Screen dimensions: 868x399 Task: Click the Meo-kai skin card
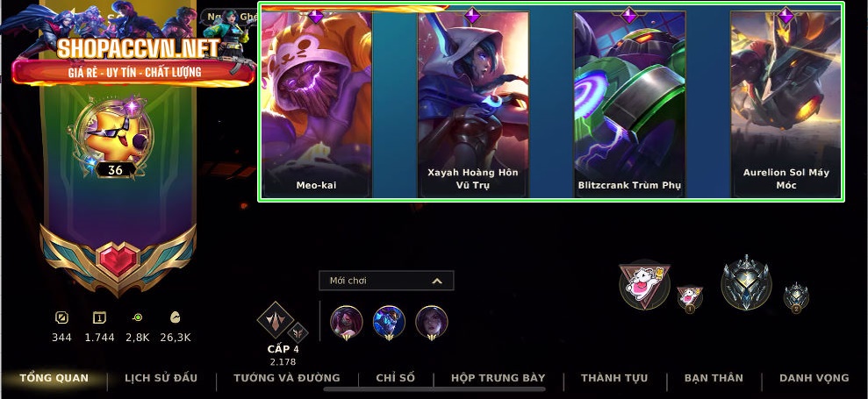pos(316,103)
